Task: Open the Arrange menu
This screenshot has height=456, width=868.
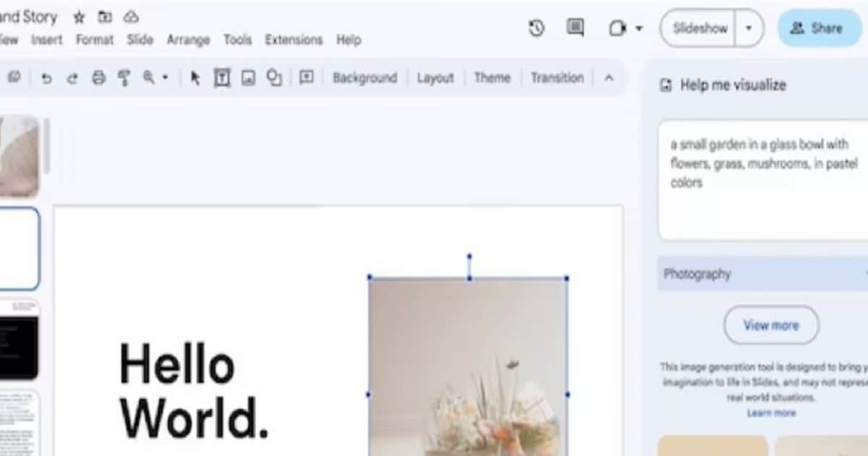Action: pos(187,40)
